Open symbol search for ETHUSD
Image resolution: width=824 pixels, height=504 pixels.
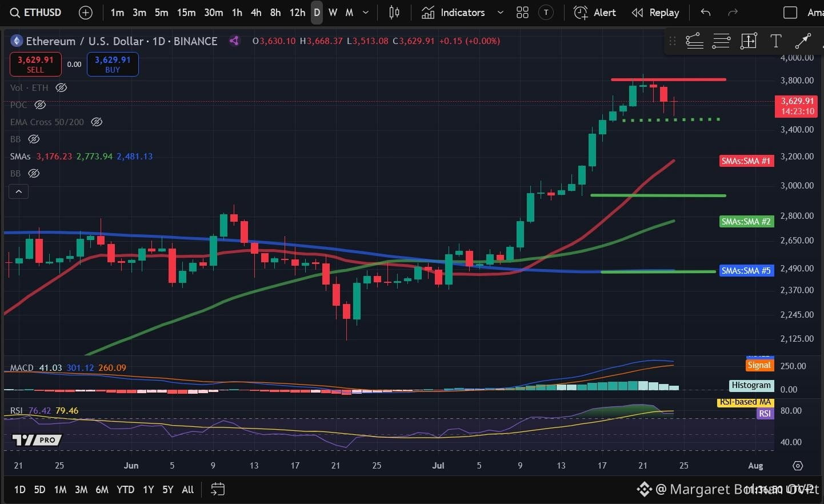coord(35,13)
